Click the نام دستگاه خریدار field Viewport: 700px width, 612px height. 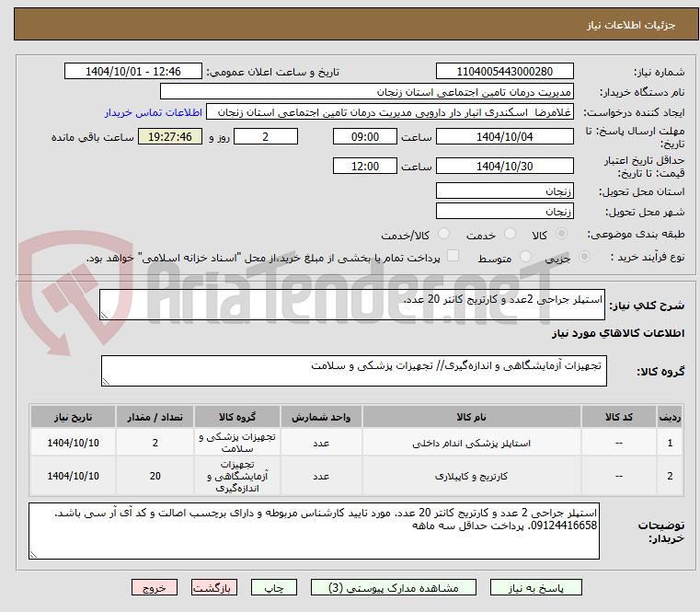[366, 92]
